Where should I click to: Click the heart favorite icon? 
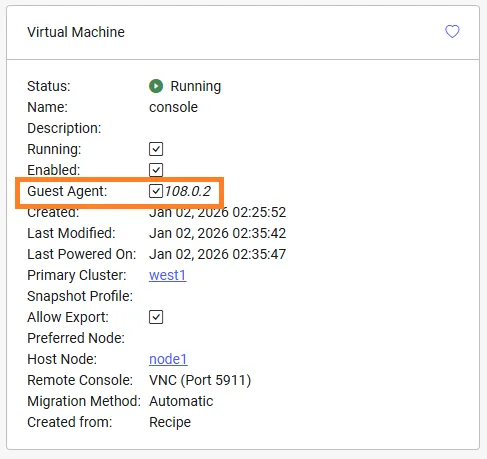[452, 32]
